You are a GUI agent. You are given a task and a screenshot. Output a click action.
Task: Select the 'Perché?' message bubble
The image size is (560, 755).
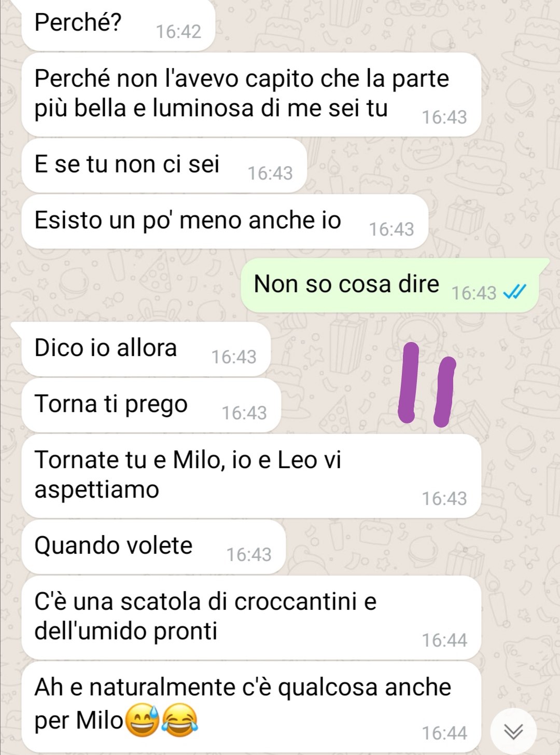pos(118,24)
